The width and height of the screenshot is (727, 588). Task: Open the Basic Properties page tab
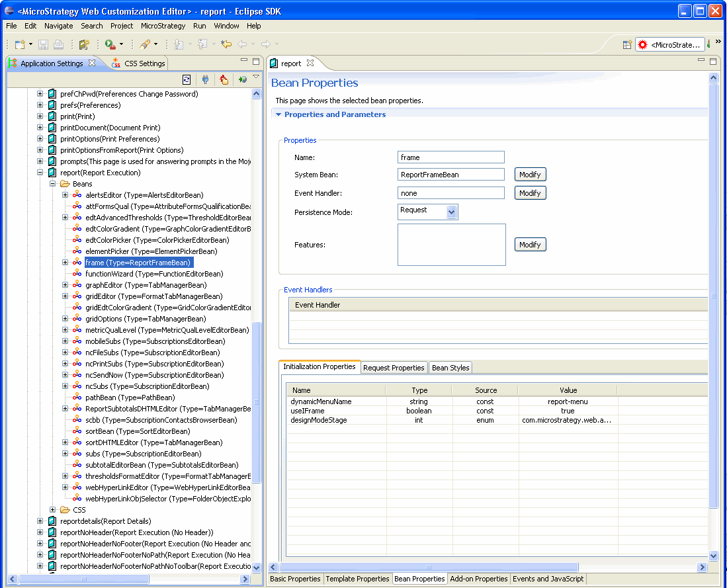pyautogui.click(x=295, y=579)
